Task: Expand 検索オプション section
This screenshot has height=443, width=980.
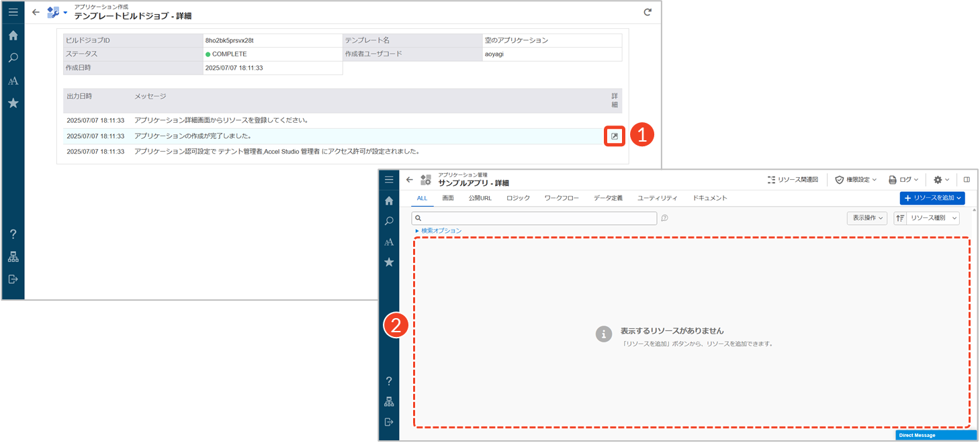Action: pyautogui.click(x=439, y=231)
